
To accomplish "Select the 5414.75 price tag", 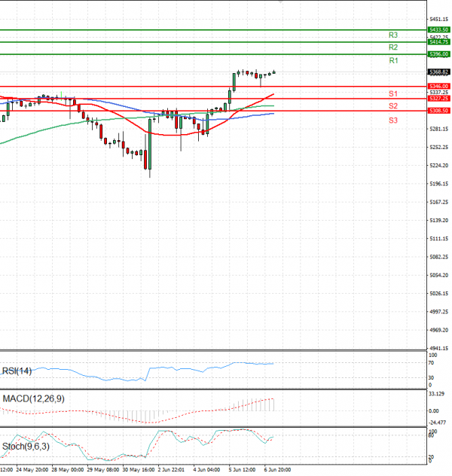I will [439, 42].
